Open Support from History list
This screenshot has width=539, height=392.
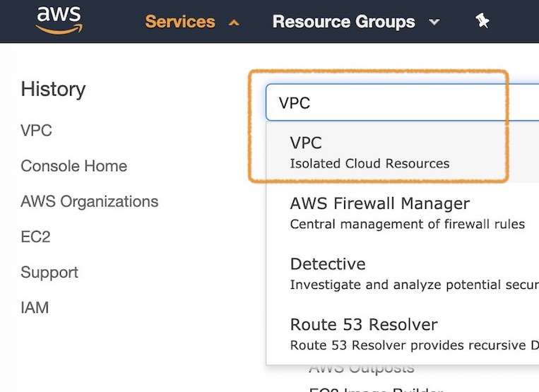click(x=49, y=273)
